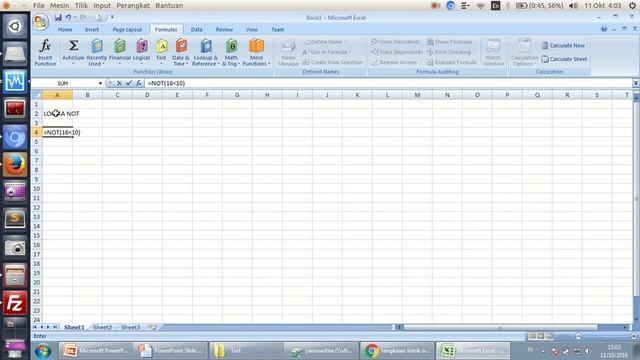Open the Recently Used functions list
This screenshot has width=640, height=360.
pos(97,52)
